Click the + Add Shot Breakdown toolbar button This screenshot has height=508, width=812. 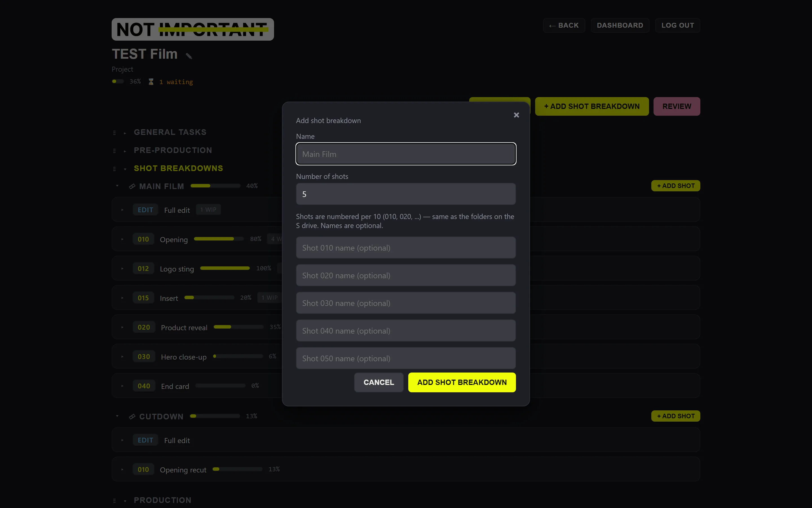coord(592,106)
